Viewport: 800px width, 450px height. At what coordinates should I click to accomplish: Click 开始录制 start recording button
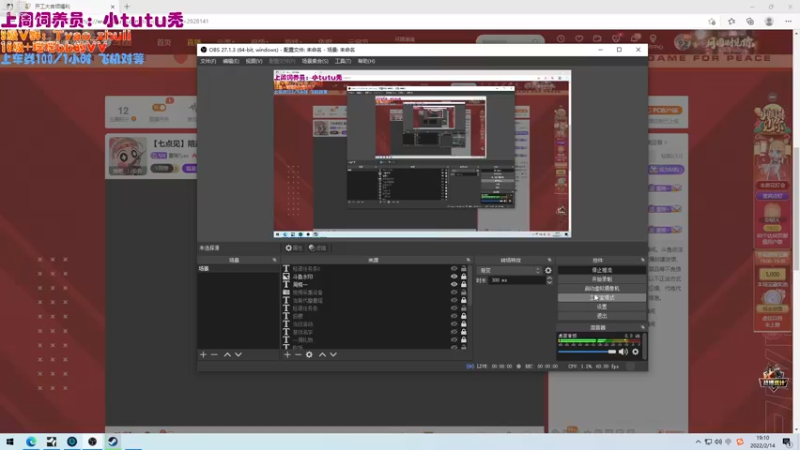point(602,279)
